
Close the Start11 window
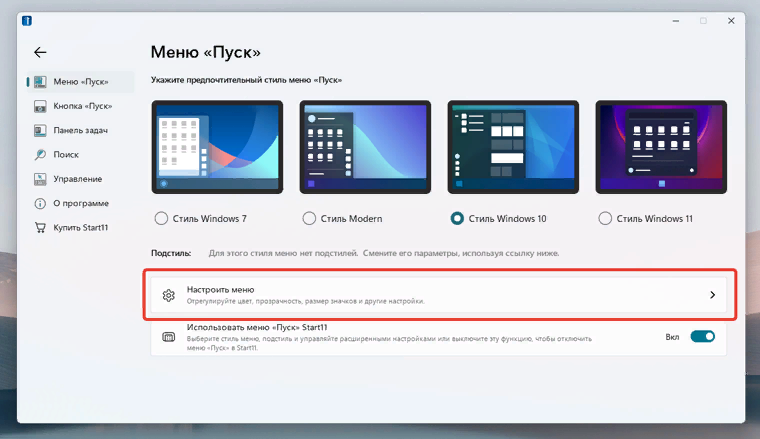tap(731, 21)
